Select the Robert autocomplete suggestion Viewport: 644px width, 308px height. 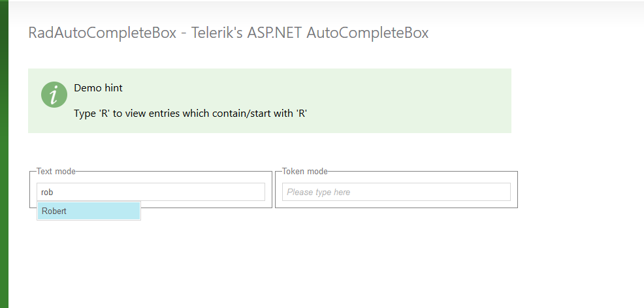88,211
